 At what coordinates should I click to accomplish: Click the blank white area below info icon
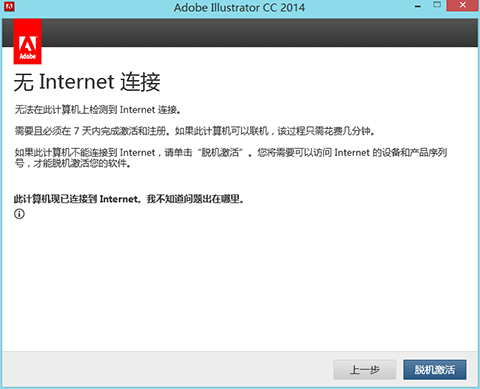click(x=240, y=283)
